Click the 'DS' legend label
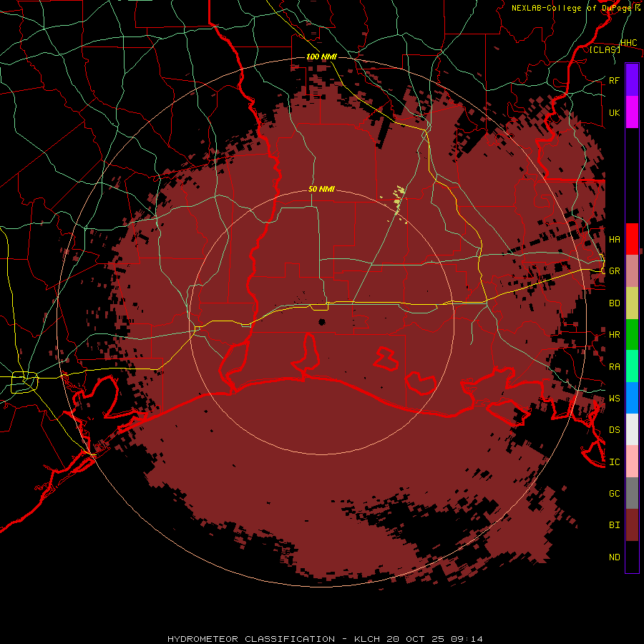Viewport: 644px width, 644px height. [615, 430]
